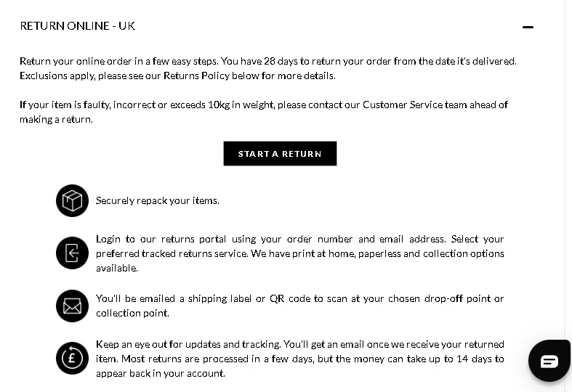Click the 'Keep an eye out for updates' paragraph
Image resolution: width=572 pixels, height=392 pixels.
[x=299, y=359]
